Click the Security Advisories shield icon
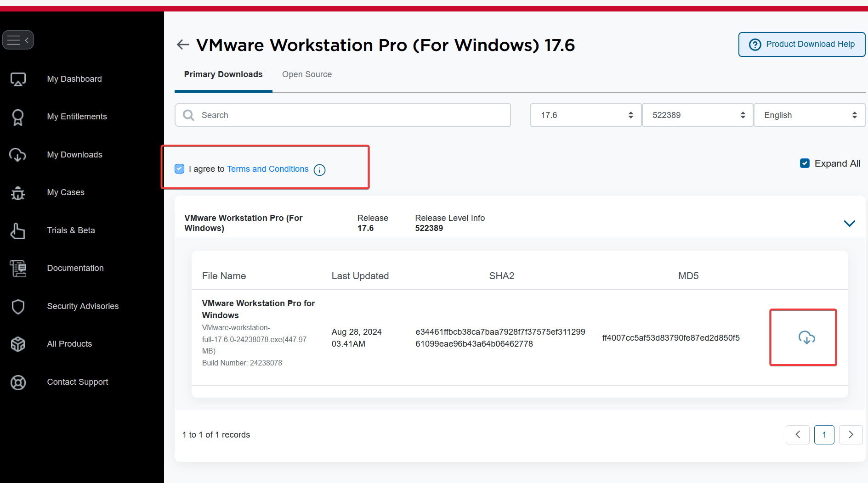Viewport: 868px width, 483px height. (x=18, y=307)
